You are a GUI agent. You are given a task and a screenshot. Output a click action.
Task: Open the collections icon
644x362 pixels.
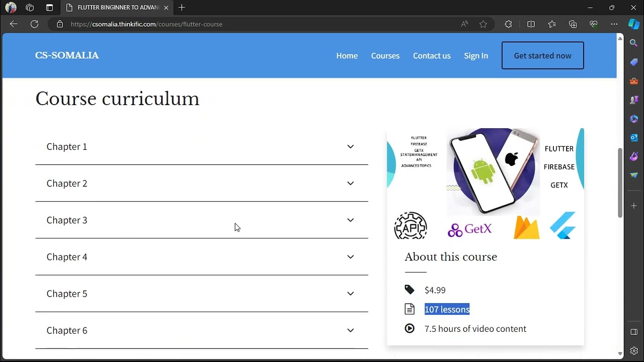coord(573,24)
